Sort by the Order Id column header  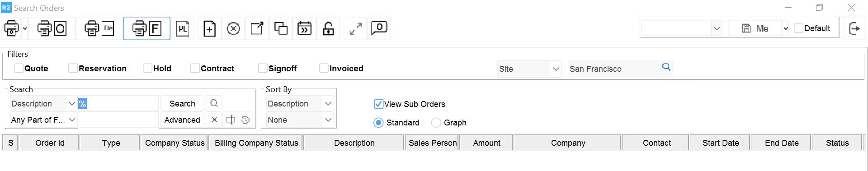50,143
